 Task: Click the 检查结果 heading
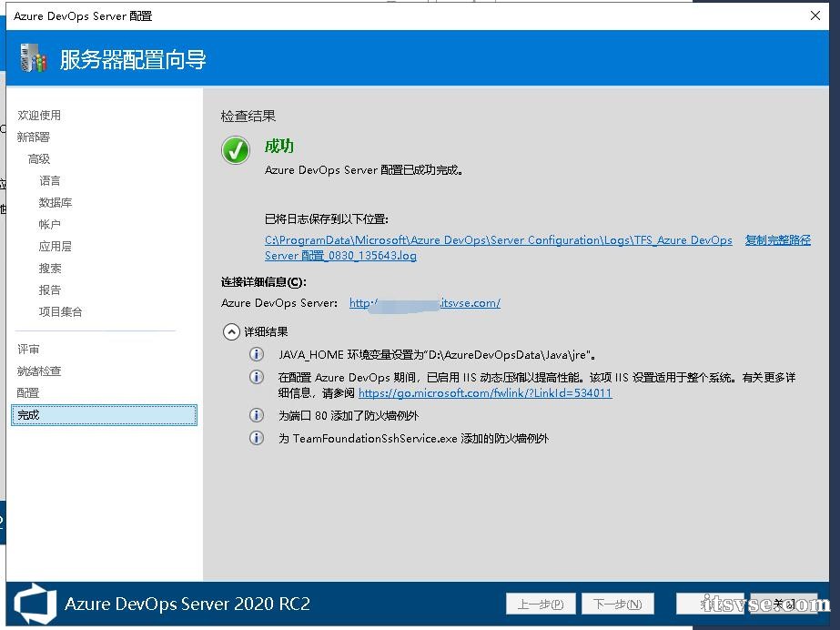248,117
